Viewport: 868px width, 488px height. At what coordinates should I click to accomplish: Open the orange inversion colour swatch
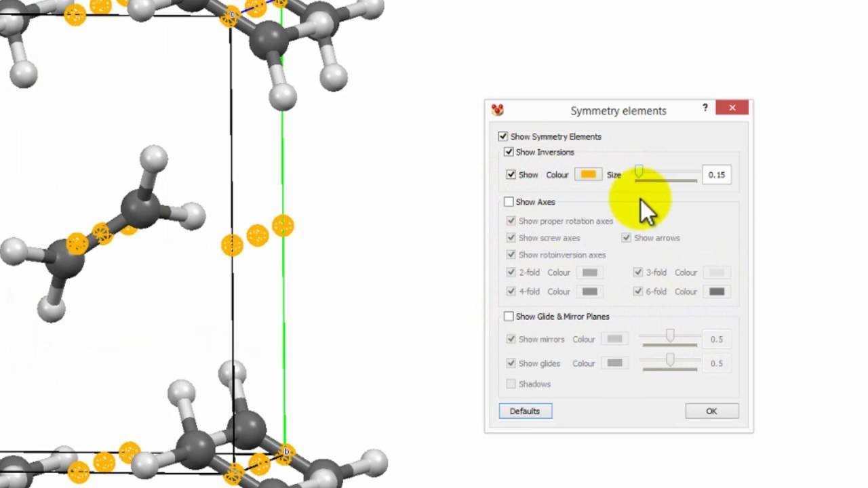(588, 174)
